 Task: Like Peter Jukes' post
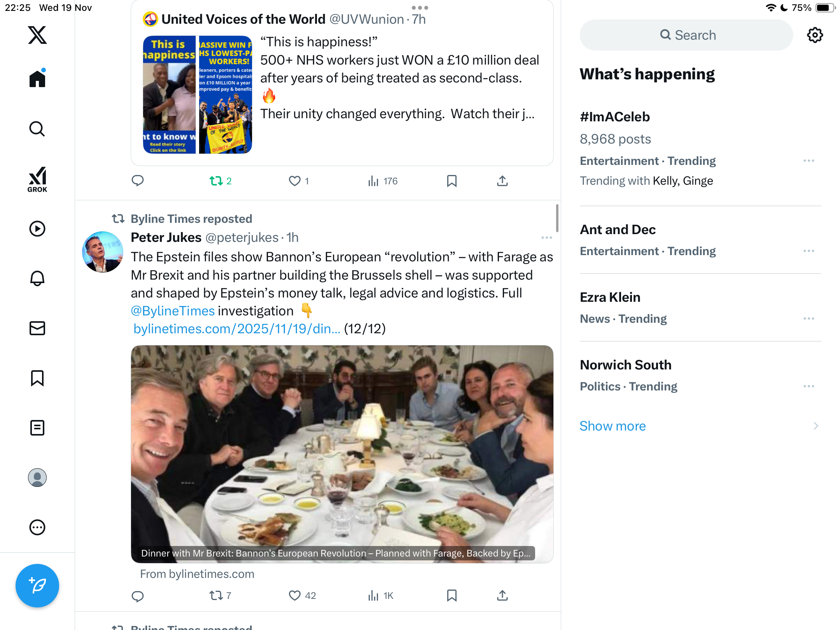(x=295, y=595)
